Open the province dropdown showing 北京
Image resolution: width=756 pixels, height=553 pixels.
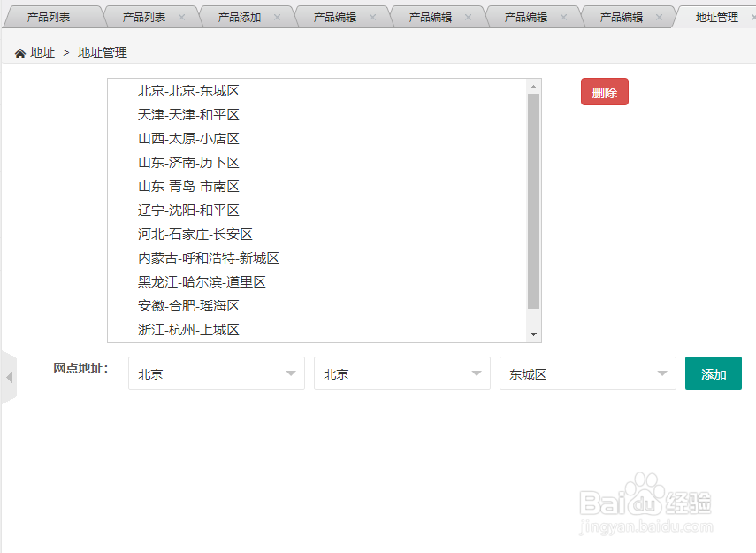216,373
